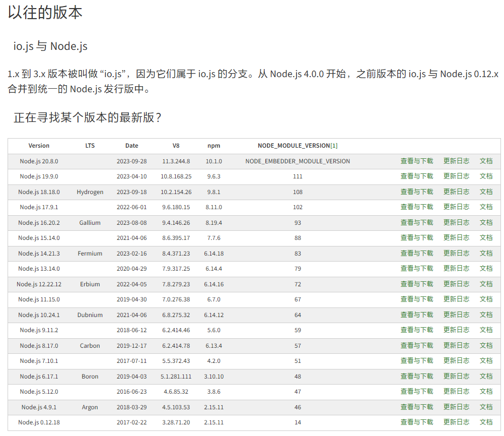Open 文档 for Node.js 0.12.18
The image size is (504, 436).
486,422
